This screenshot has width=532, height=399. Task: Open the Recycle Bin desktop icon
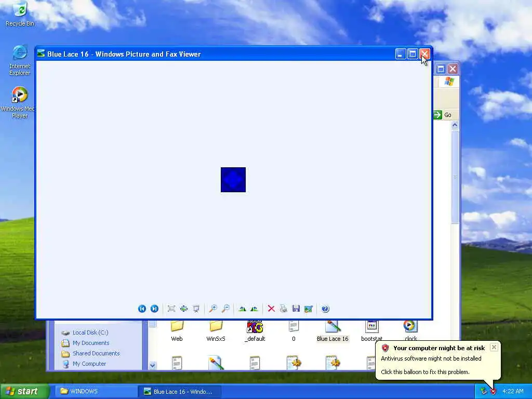tap(20, 14)
